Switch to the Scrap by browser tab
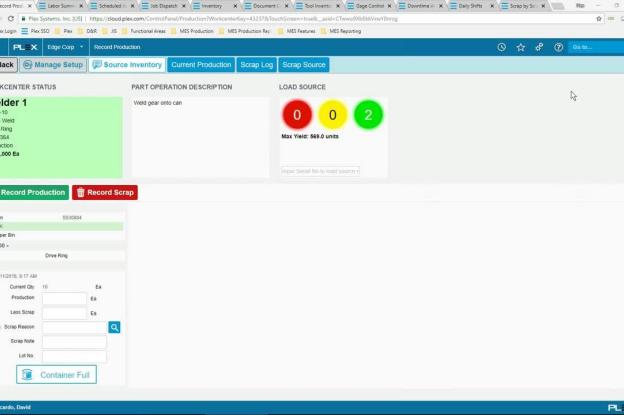The image size is (624, 415). 523,6
